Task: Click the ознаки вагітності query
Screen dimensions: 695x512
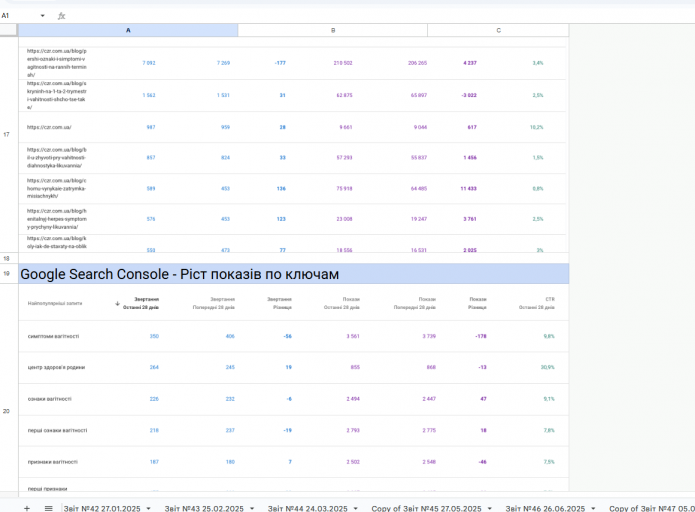Action: point(50,399)
